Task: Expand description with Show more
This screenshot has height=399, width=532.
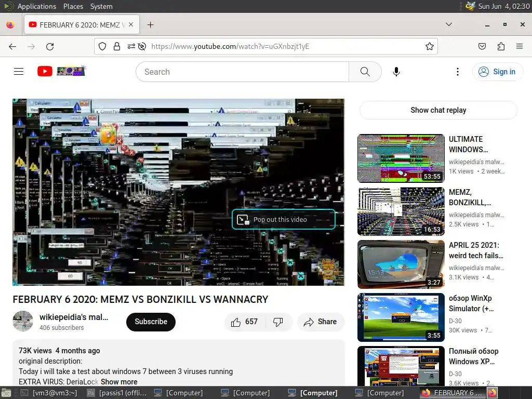Action: pyautogui.click(x=119, y=382)
